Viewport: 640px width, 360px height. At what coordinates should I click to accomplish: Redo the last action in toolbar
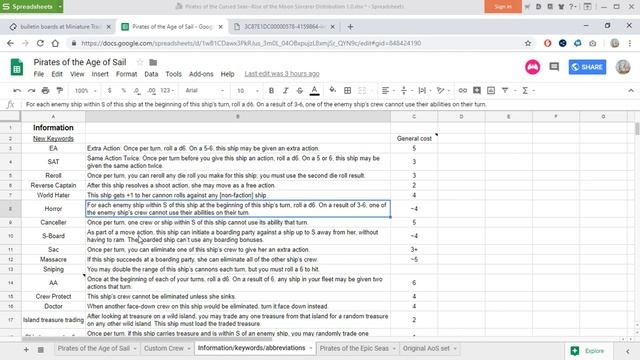pos(31,91)
